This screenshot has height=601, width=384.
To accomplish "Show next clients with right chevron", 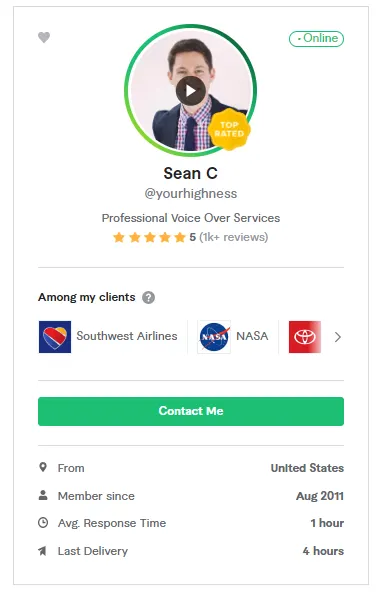I will (338, 337).
